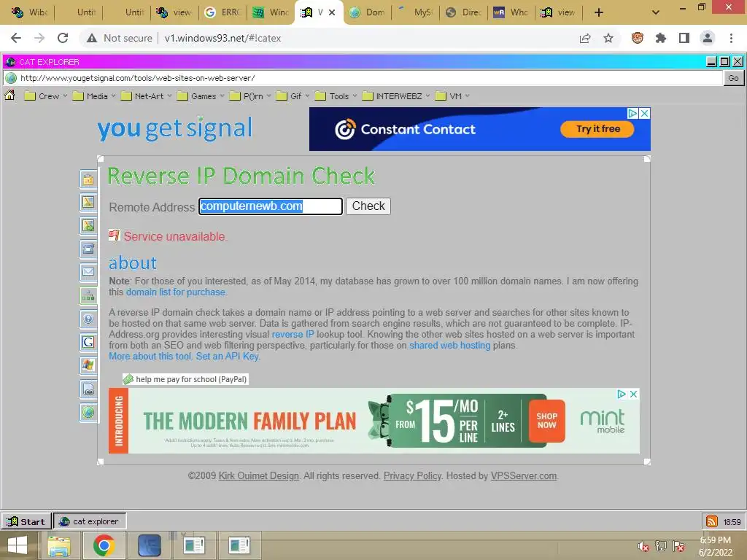Open the Windows flag sidebar tool
The image size is (747, 560).
88,365
